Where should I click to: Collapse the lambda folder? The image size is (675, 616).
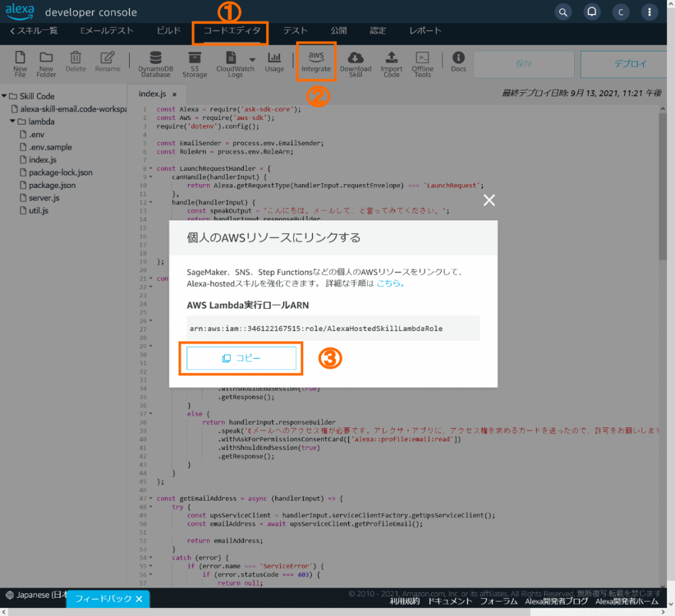(13, 121)
